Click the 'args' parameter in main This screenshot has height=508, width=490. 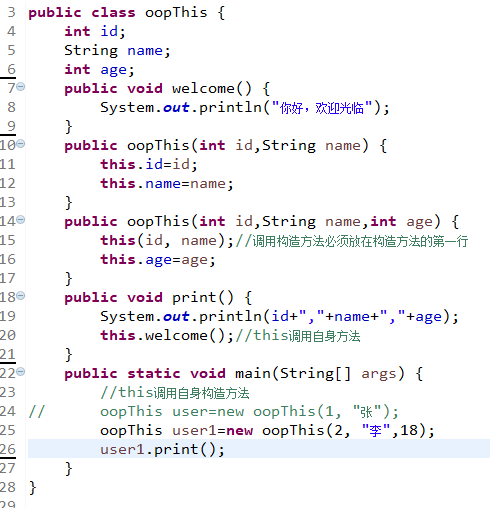tap(379, 374)
